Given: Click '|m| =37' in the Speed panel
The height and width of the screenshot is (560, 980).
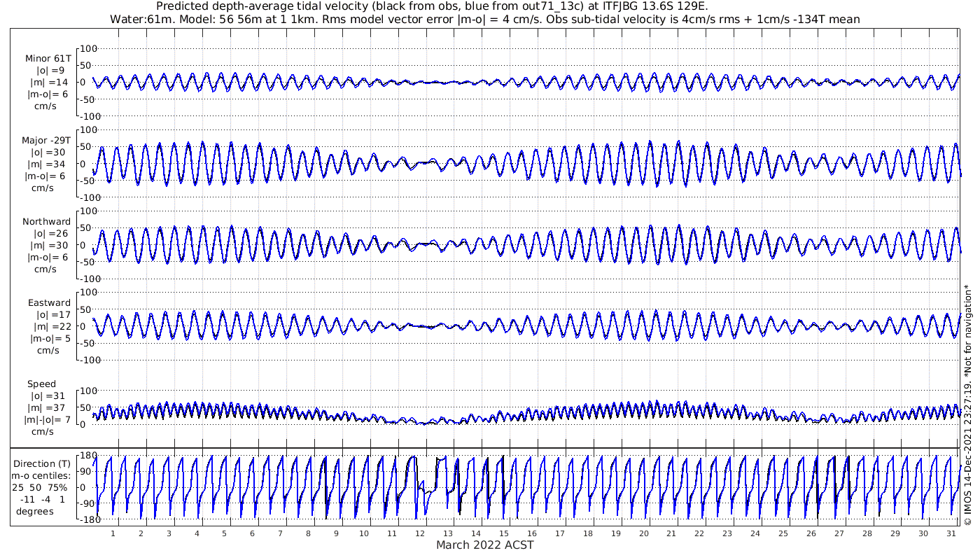Looking at the screenshot, I should pyautogui.click(x=49, y=408).
